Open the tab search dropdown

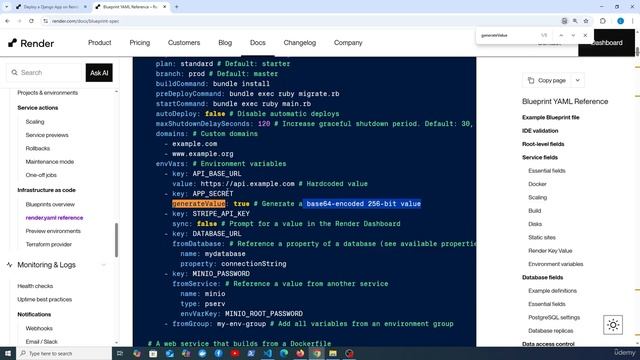click(x=6, y=7)
